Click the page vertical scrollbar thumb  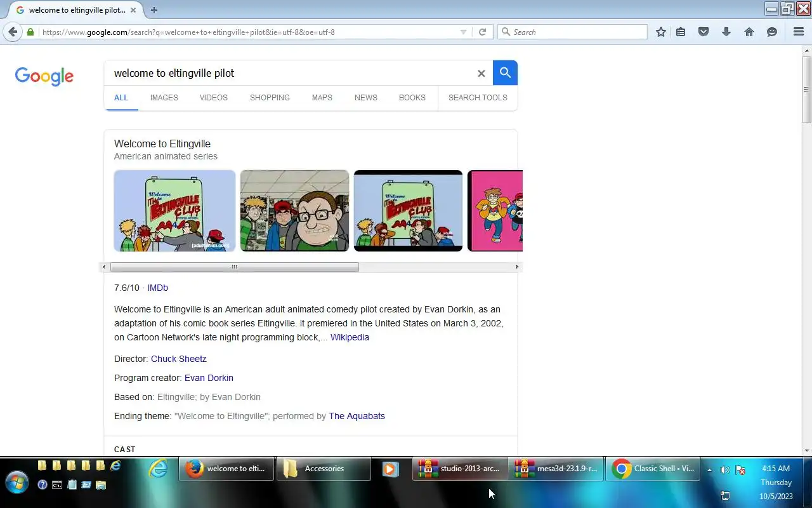point(806,90)
